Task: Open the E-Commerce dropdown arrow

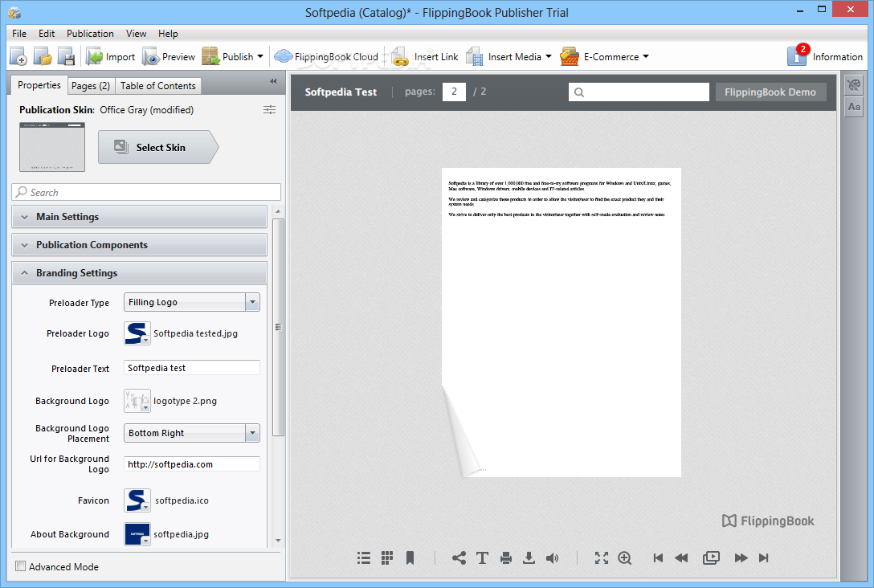Action: [x=646, y=56]
